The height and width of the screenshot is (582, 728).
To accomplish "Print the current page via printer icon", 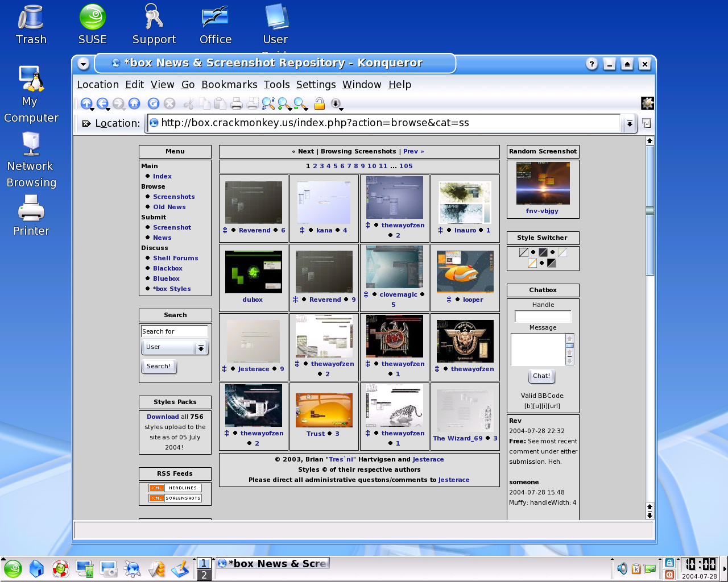I will coord(237,103).
